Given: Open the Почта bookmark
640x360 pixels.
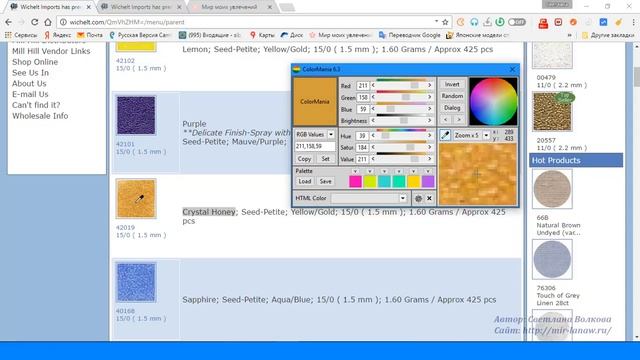Looking at the screenshot, I should pos(90,35).
